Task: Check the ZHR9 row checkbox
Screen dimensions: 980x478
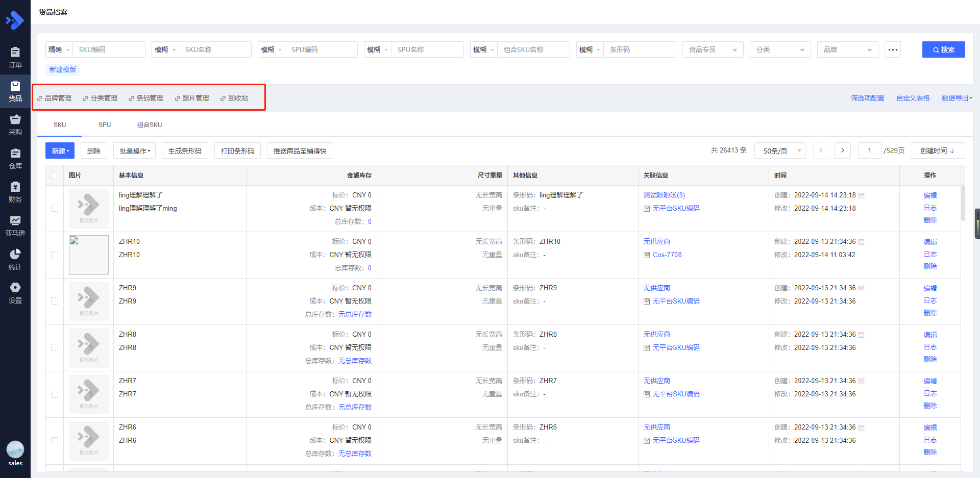Action: coord(55,301)
